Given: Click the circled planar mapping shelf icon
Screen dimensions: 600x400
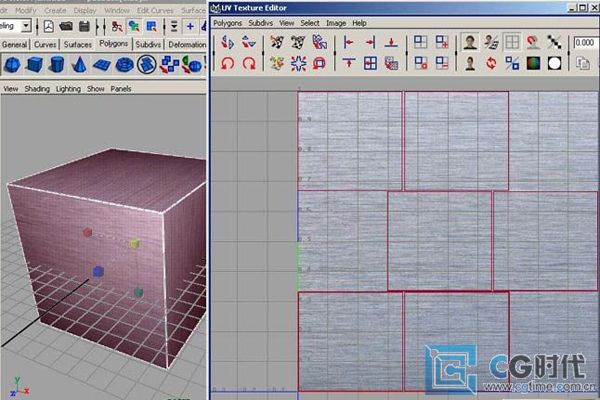Looking at the screenshot, I should [147, 64].
